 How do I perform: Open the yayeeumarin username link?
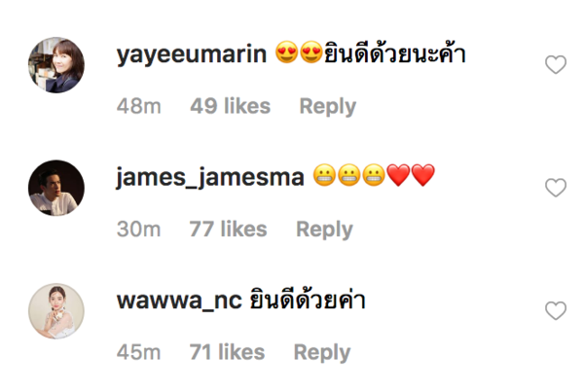tap(192, 54)
